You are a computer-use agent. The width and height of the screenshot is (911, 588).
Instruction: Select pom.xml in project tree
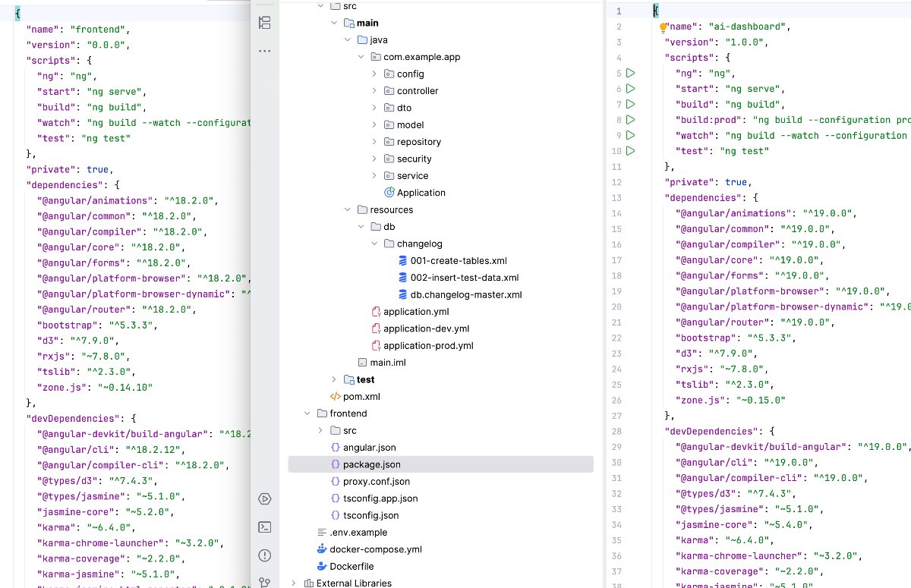(361, 396)
